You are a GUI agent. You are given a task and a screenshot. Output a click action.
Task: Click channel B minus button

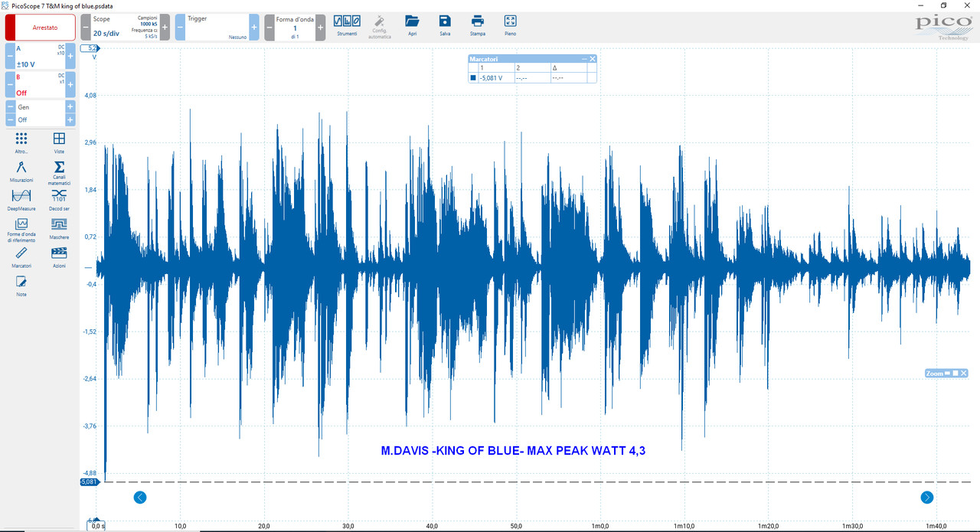(11, 85)
